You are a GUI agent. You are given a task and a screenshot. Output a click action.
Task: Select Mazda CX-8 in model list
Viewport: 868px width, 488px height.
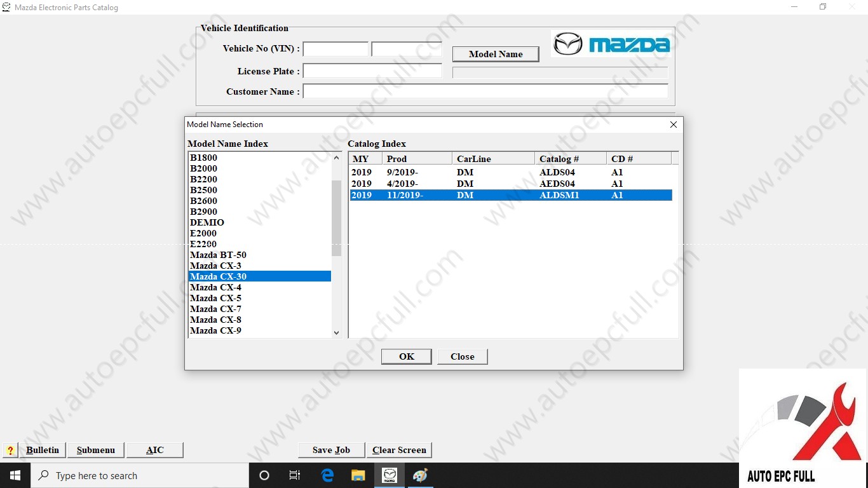pyautogui.click(x=260, y=320)
